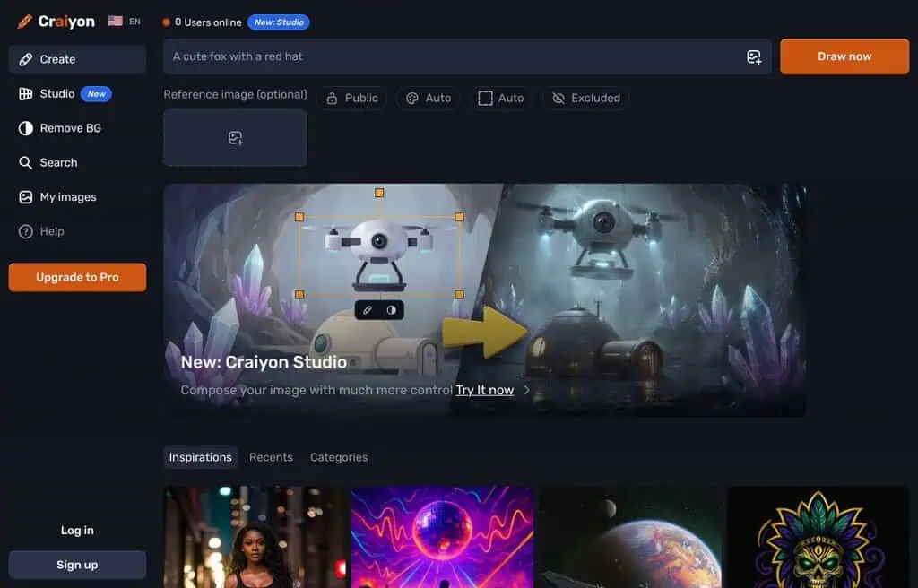The image size is (918, 588).
Task: Open Studio from the sidebar
Action: (x=77, y=94)
